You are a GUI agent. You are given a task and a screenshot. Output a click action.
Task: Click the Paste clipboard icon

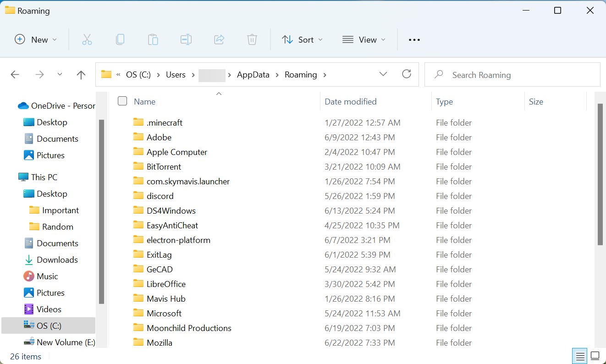coord(153,40)
